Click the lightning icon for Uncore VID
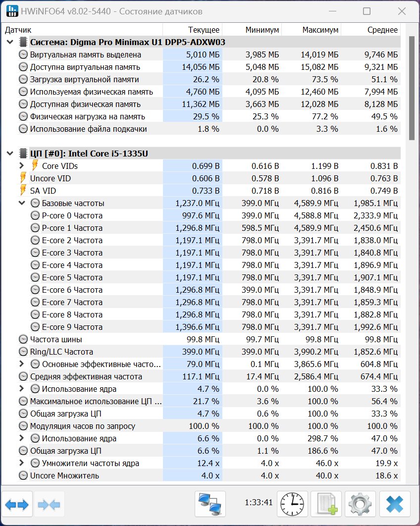420x526 pixels. click(23, 178)
